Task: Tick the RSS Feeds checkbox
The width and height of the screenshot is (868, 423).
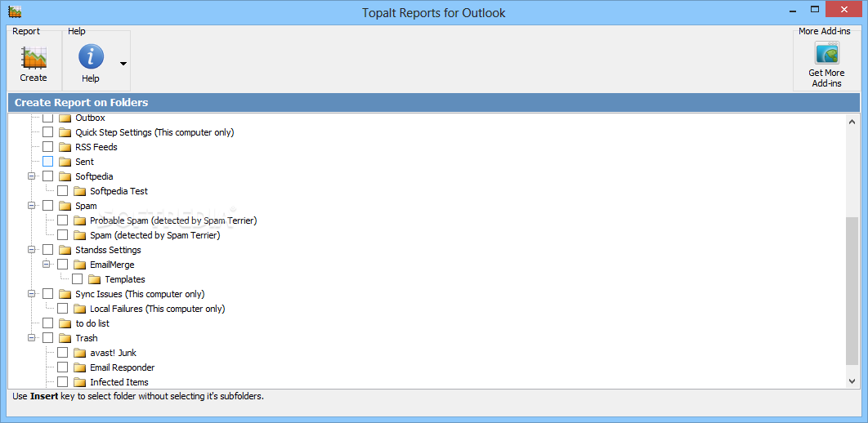Action: pos(48,147)
